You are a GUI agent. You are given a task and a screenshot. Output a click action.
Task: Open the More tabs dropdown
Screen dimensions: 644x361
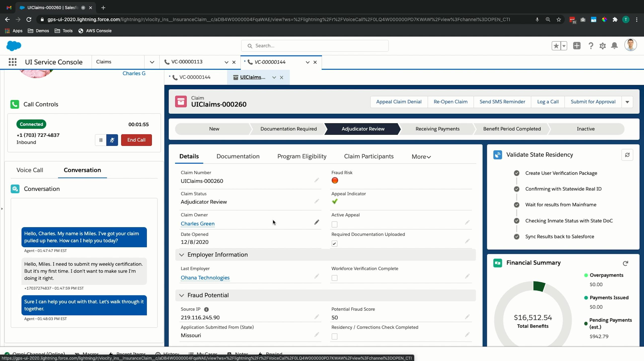421,157
